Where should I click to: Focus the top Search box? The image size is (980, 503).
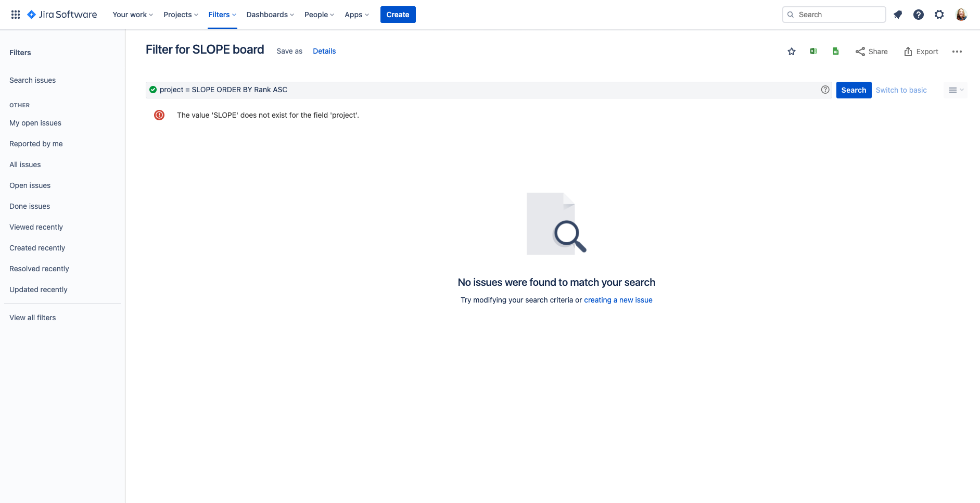point(834,15)
